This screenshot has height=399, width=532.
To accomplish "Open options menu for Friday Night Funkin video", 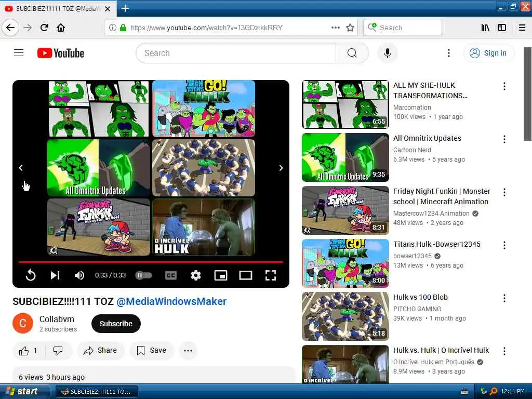I will [x=504, y=192].
